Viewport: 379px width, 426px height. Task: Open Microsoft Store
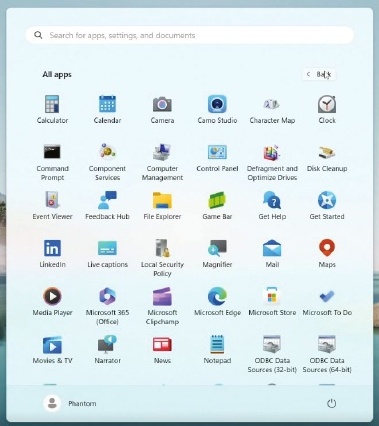coord(272,301)
